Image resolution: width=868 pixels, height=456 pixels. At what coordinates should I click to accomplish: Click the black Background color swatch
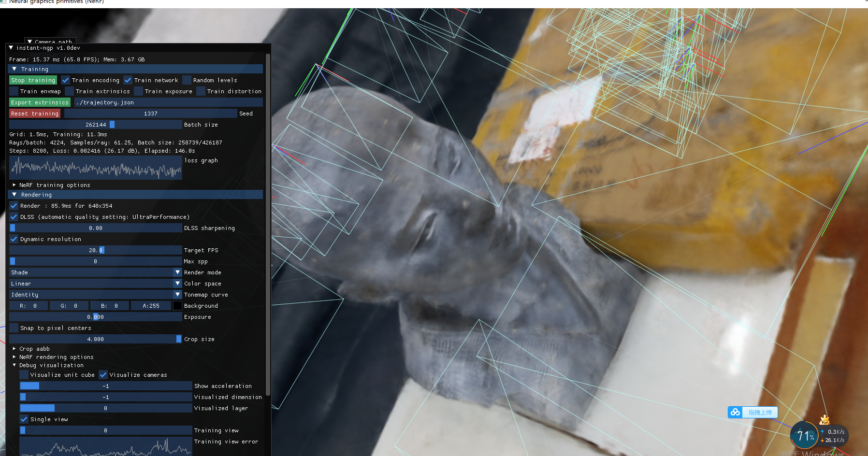[177, 305]
